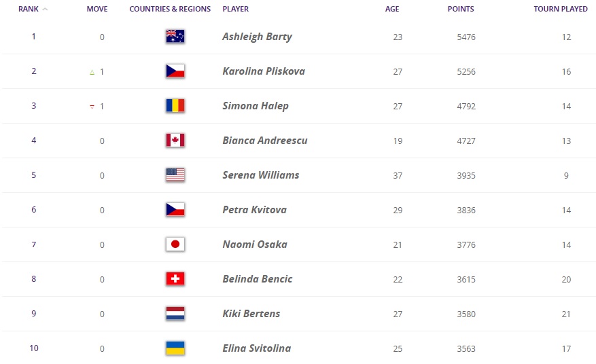
Task: Open Serena Williams' player profile
Action: pos(261,175)
